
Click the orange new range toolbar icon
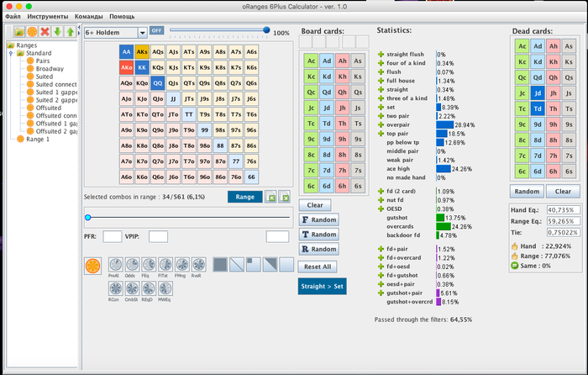[32, 32]
